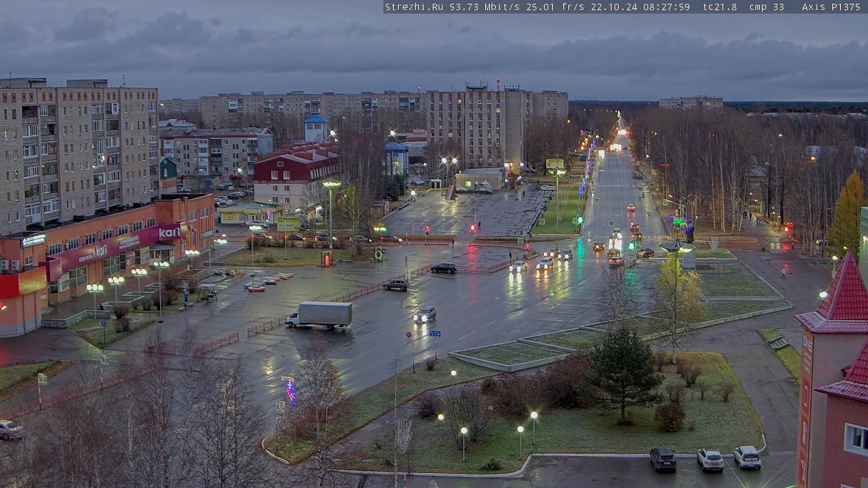Click the '25.01 fr/s' frame rate value
Image resolution: width=868 pixels, height=488 pixels.
click(x=555, y=7)
